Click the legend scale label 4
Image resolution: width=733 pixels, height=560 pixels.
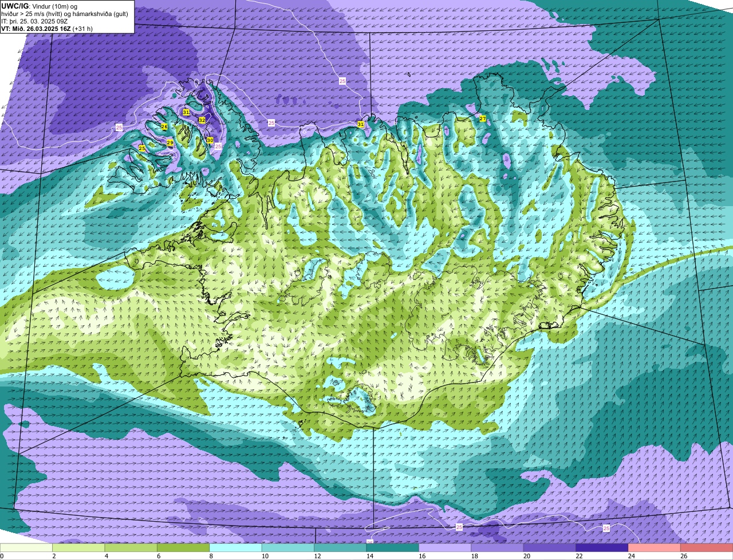[x=107, y=555]
